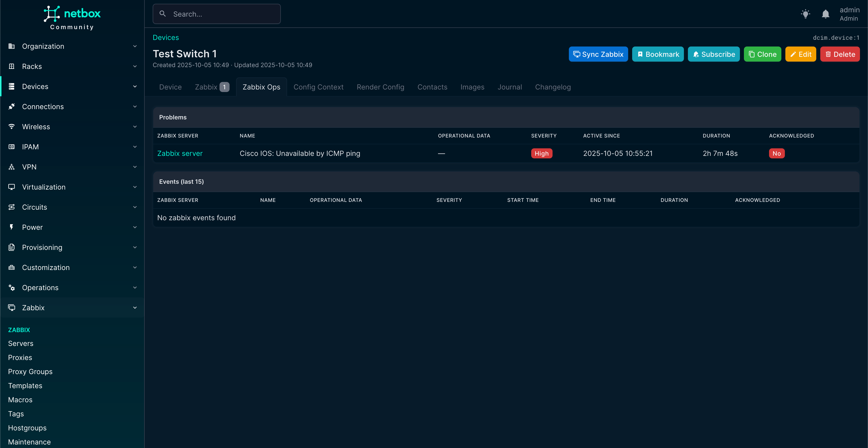Switch to the Zabbix tab

(x=212, y=87)
